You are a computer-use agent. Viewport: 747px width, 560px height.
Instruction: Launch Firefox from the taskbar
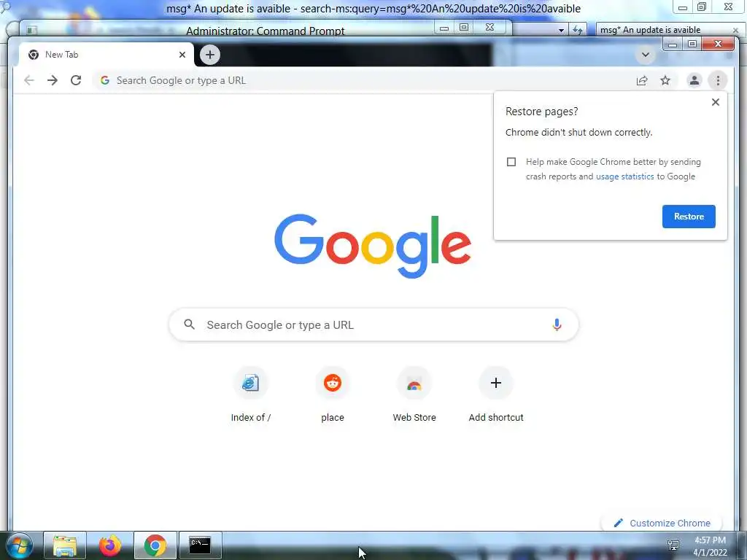[x=110, y=545]
